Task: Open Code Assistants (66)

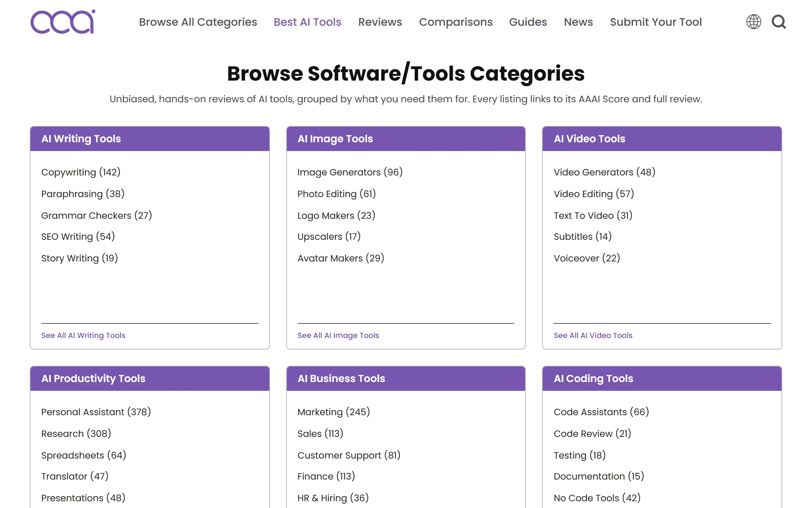Action: [601, 412]
